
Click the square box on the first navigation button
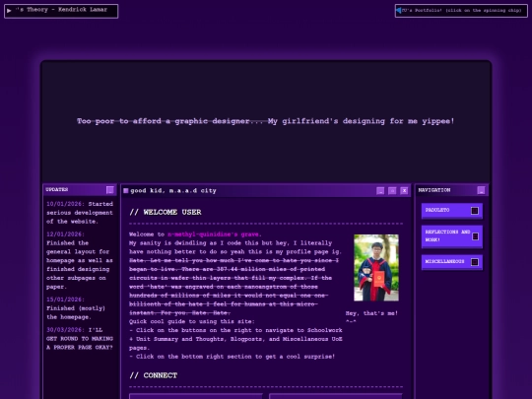475,211
